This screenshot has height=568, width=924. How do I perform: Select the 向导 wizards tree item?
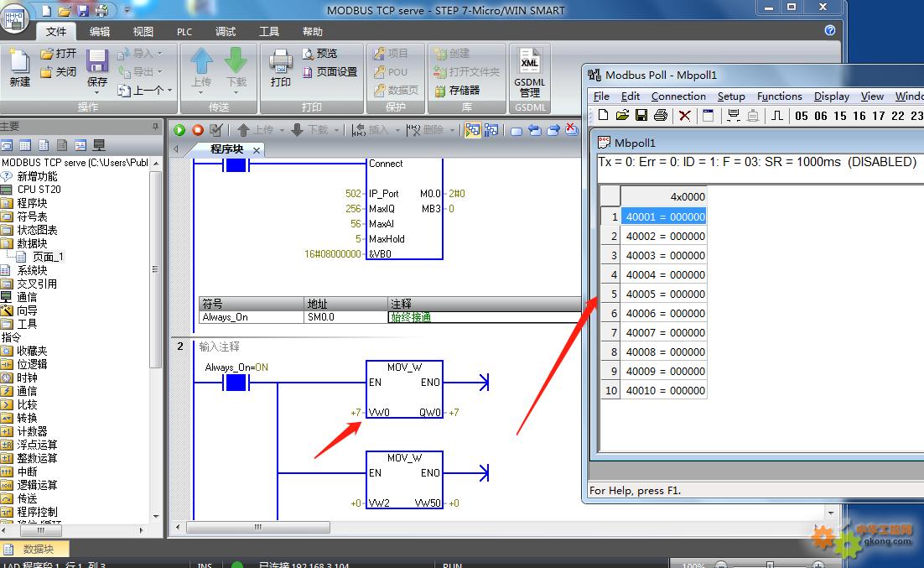27,310
